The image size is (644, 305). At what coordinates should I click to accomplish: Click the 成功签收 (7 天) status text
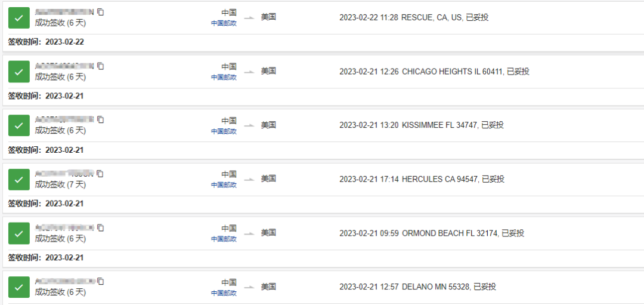pyautogui.click(x=60, y=185)
